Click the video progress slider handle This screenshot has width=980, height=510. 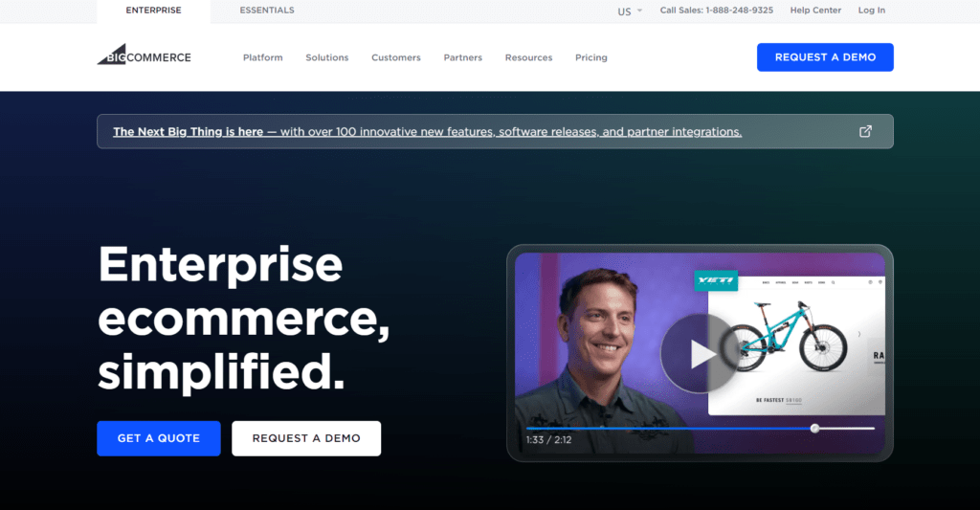[814, 428]
